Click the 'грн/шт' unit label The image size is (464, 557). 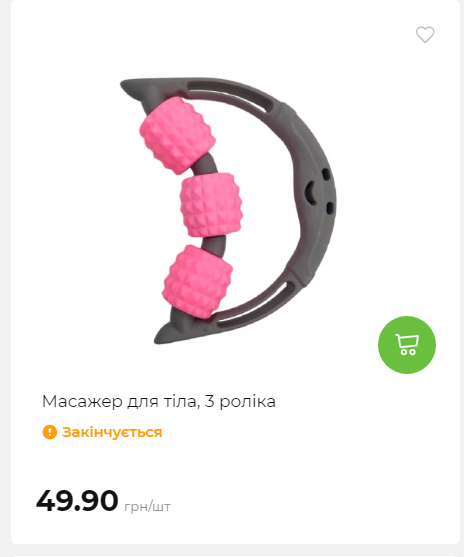tap(147, 506)
